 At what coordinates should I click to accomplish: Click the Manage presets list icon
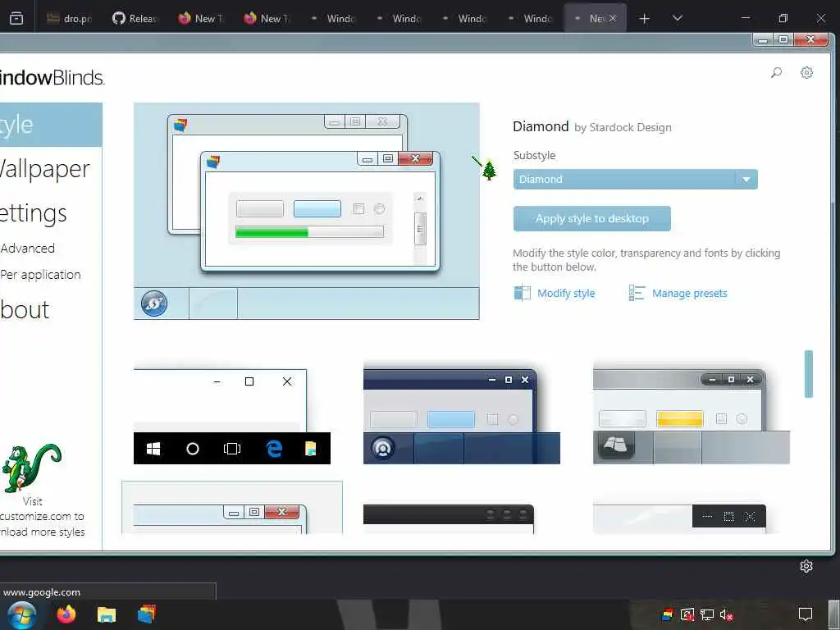(x=637, y=293)
